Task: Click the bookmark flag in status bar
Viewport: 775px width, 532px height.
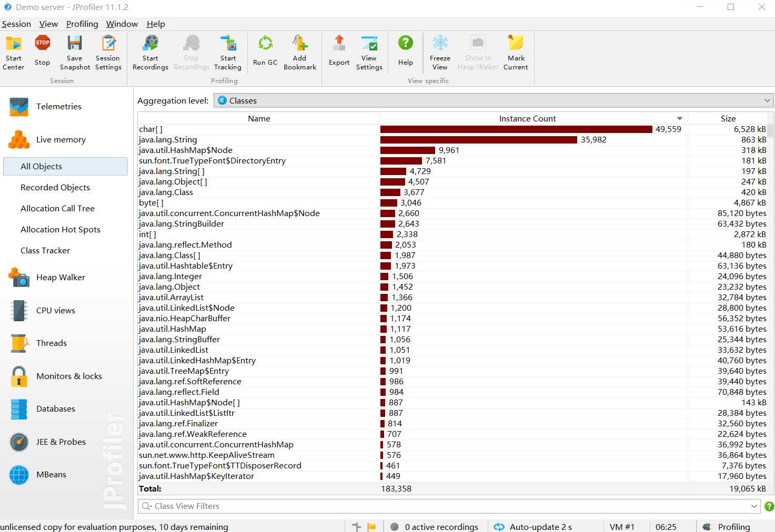Action: point(371,527)
